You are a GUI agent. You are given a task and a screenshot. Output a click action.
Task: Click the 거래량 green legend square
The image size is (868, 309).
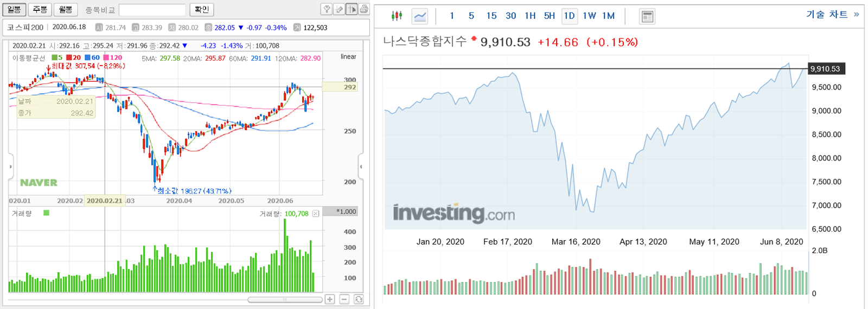46,213
